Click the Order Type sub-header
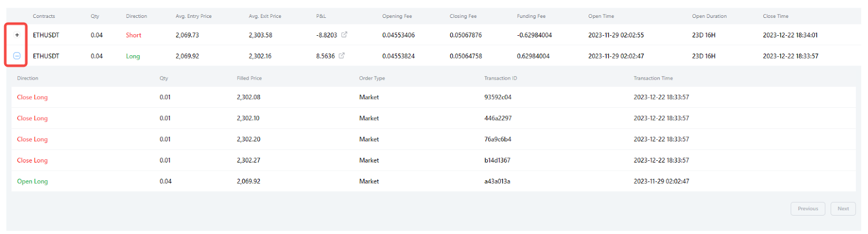Image resolution: width=868 pixels, height=234 pixels. [372, 79]
